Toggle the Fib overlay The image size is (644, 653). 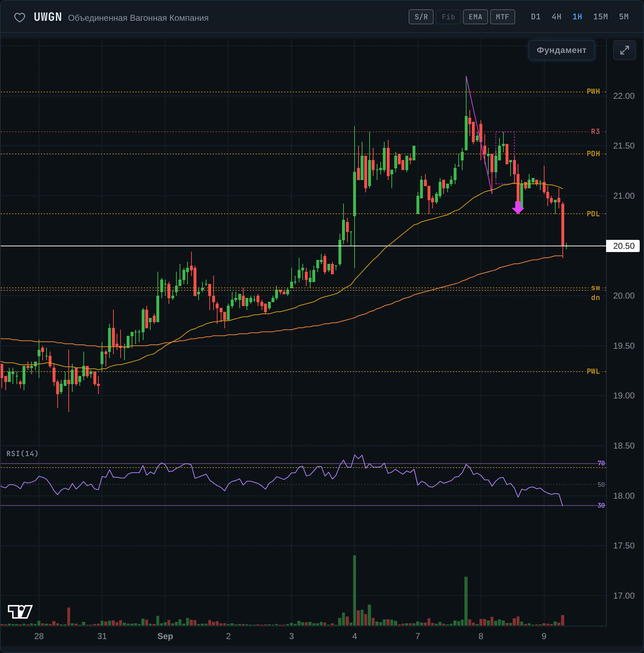pos(448,17)
